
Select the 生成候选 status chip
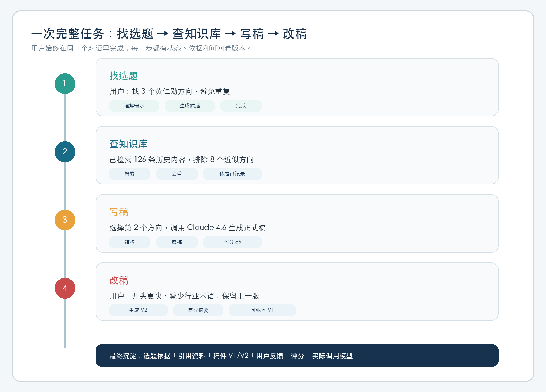coord(190,106)
